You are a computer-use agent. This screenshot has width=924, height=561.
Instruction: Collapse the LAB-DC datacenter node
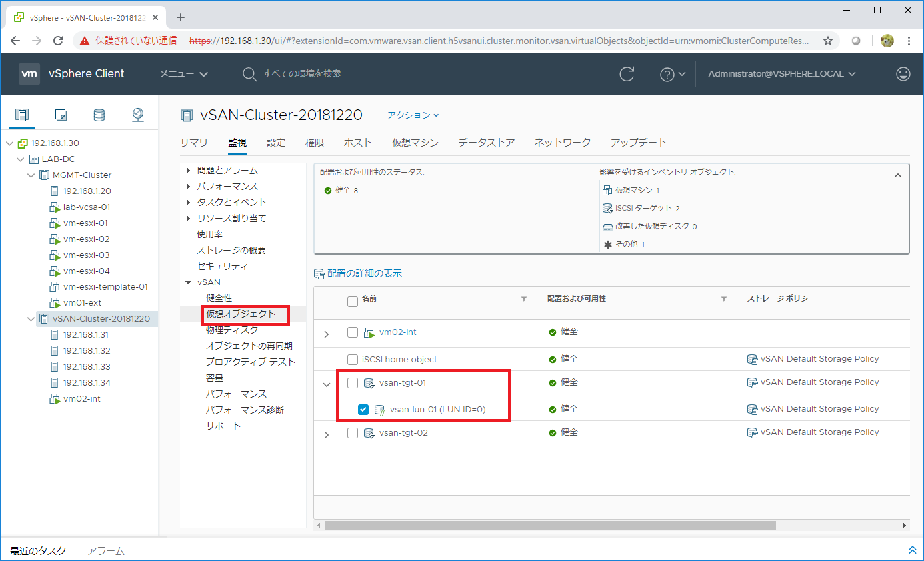tap(20, 159)
